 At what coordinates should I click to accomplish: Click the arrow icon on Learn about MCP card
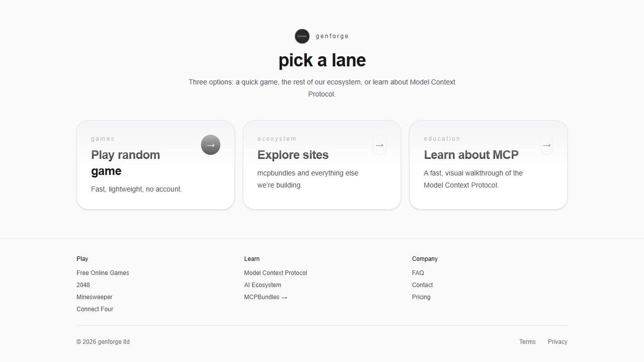[546, 145]
